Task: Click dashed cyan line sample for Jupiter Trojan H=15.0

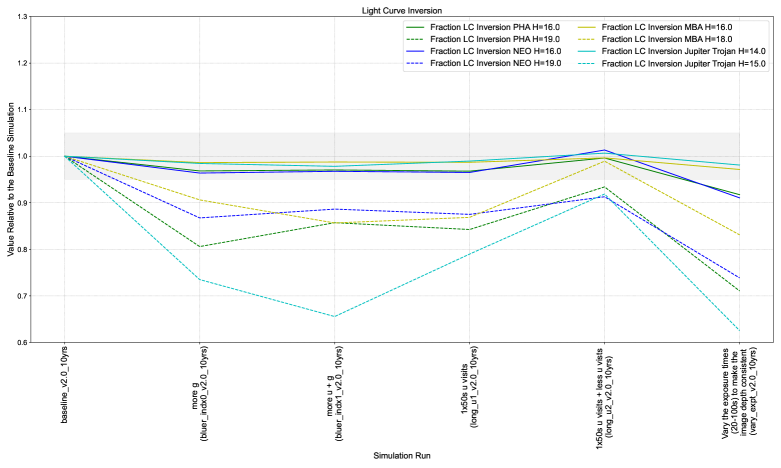Action: point(587,64)
